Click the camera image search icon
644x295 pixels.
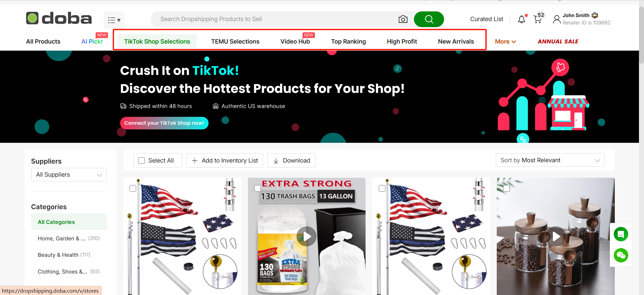(403, 19)
